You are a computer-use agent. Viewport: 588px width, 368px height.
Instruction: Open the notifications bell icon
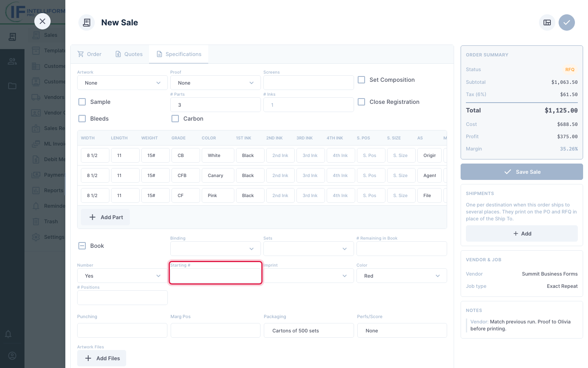[x=8, y=334]
